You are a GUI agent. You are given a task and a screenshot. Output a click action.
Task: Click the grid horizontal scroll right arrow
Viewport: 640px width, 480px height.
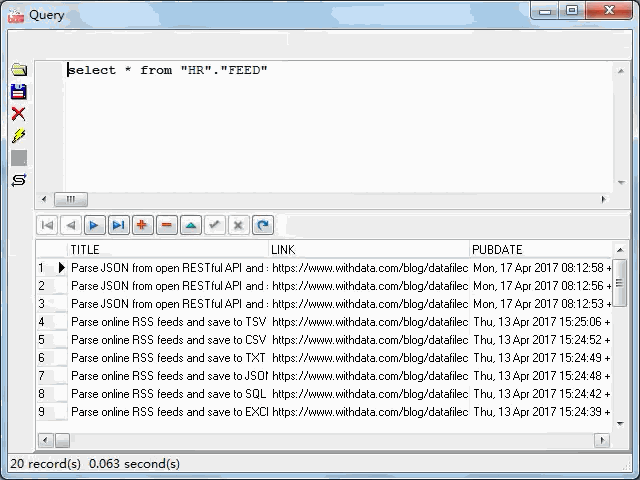coord(602,440)
